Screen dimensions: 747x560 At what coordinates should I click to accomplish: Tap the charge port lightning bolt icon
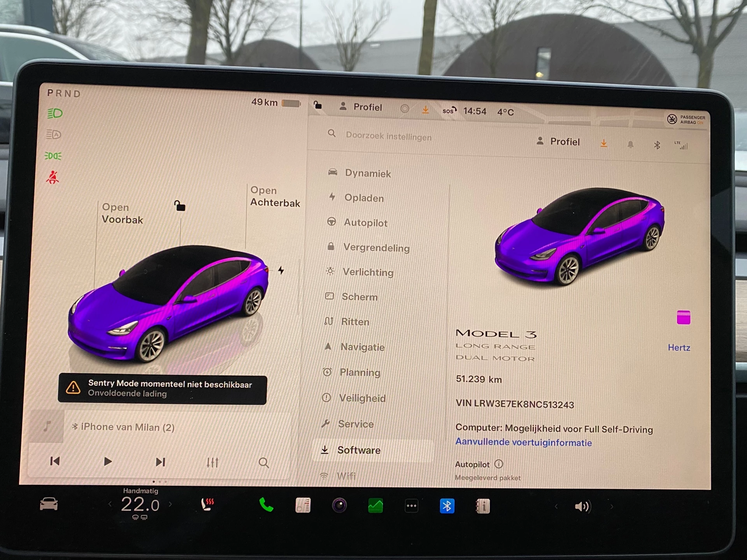281,270
